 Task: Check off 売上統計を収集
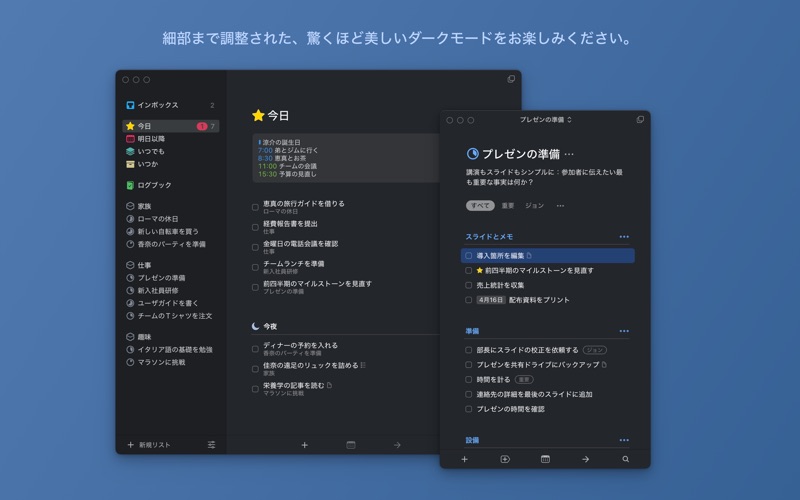point(468,285)
